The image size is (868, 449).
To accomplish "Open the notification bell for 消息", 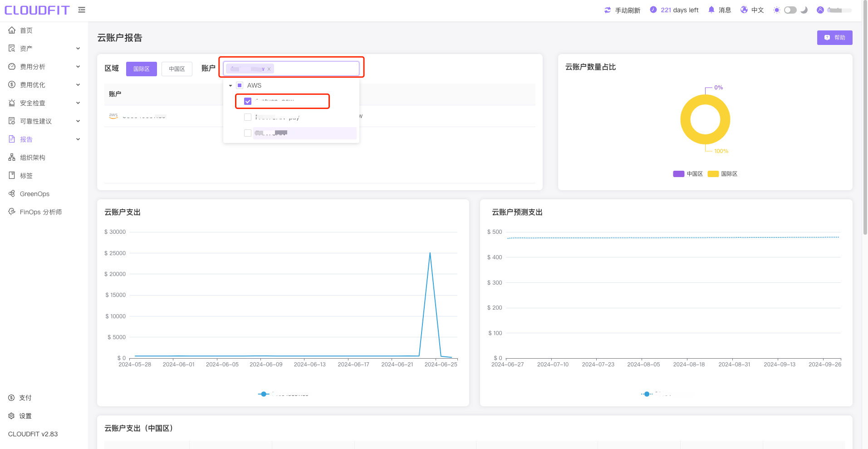I will coord(711,10).
